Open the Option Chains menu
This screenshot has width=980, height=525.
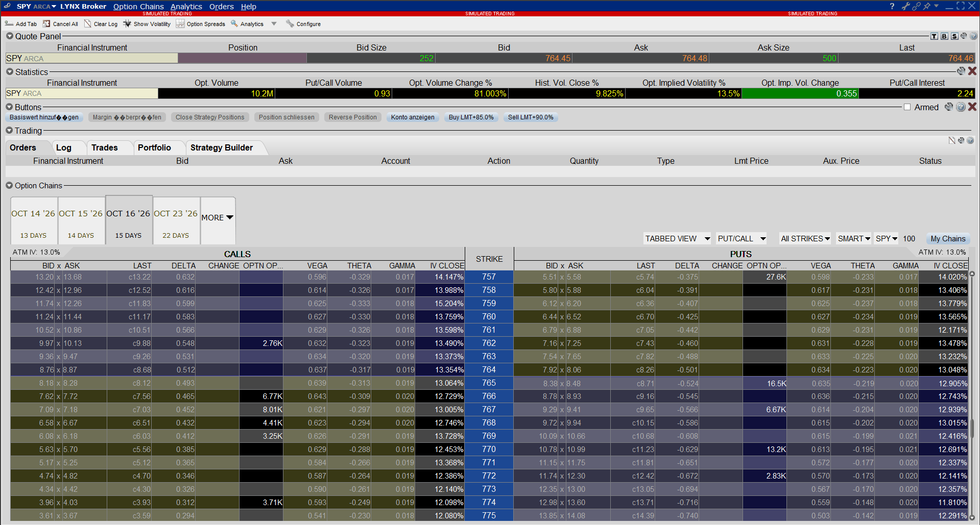138,7
